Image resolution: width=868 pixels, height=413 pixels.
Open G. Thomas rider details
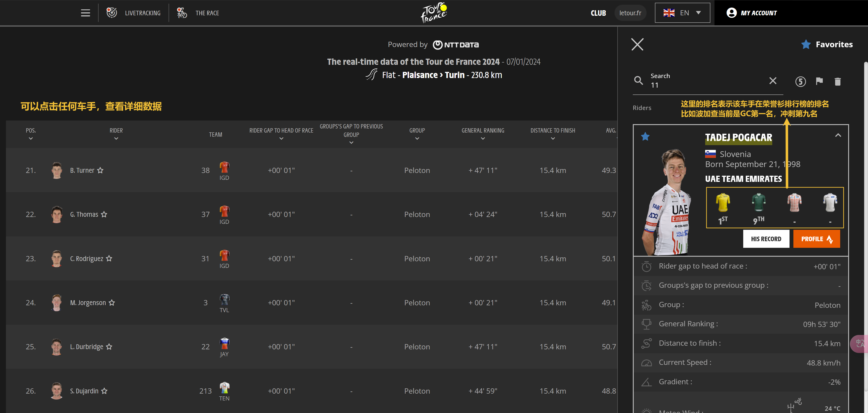click(84, 214)
